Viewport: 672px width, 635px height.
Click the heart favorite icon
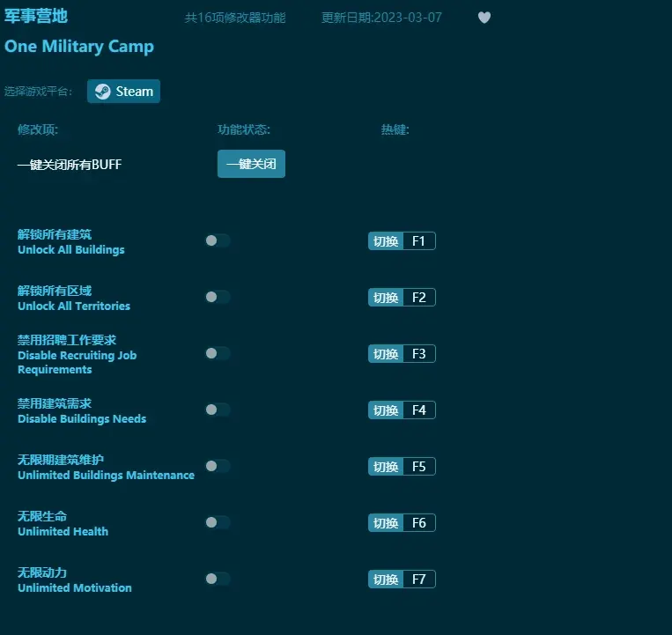point(484,18)
